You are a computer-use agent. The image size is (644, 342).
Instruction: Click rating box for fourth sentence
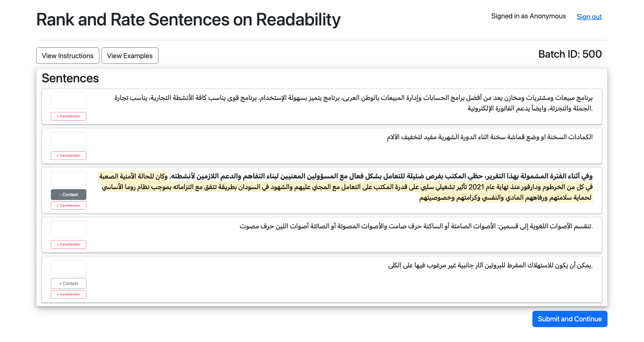click(69, 229)
